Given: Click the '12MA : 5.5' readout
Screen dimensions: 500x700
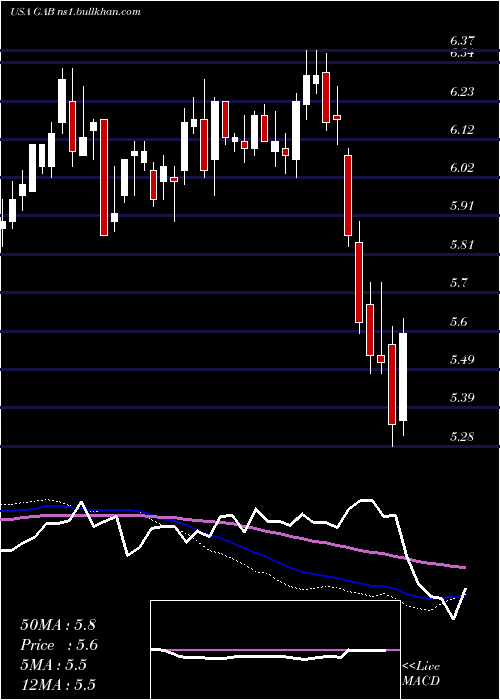Looking at the screenshot, I should [x=58, y=685].
